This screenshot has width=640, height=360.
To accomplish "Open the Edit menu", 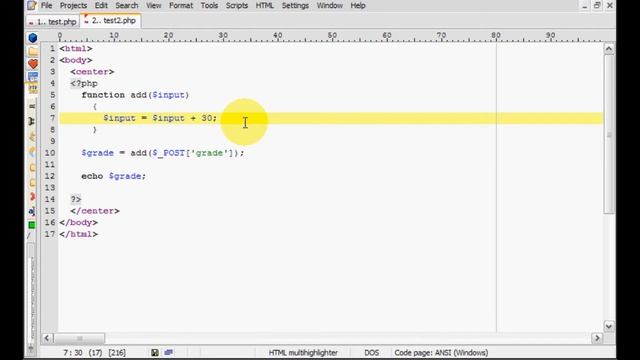I will pos(101,6).
